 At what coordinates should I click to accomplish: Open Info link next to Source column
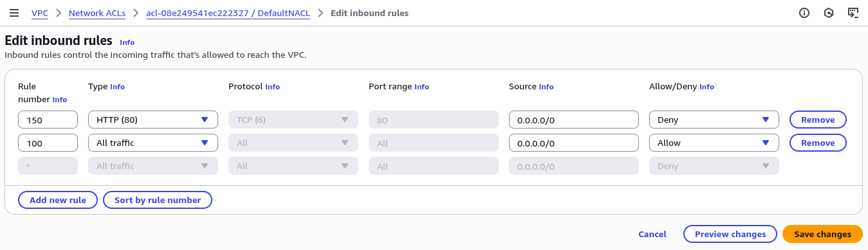click(546, 87)
